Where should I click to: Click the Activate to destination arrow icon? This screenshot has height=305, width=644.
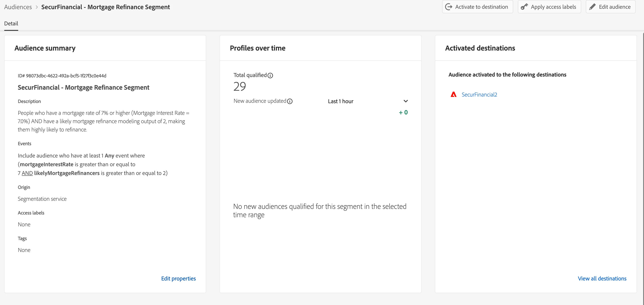(449, 7)
